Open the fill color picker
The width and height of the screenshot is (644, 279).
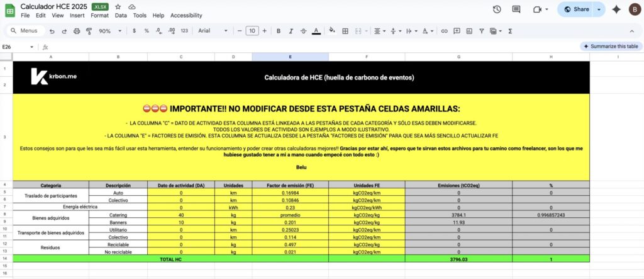point(332,31)
